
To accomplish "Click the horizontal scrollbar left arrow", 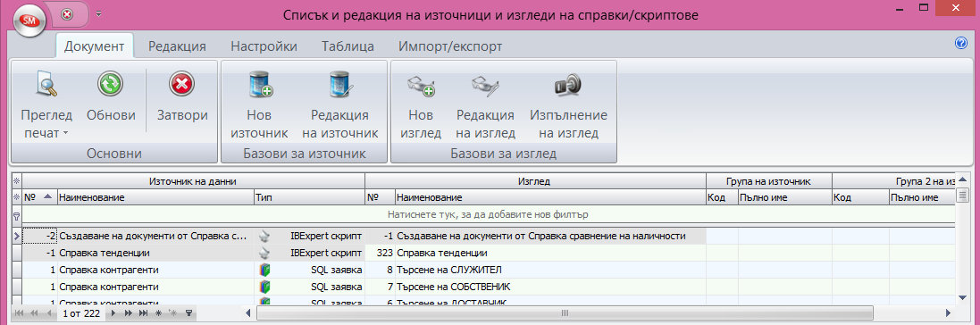I will coord(248,313).
